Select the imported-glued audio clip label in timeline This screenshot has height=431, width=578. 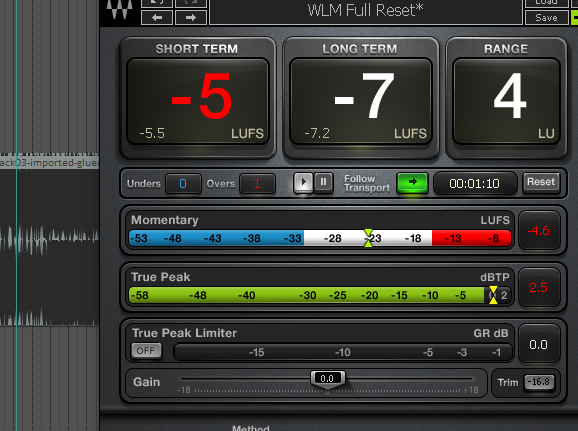pyautogui.click(x=49, y=163)
